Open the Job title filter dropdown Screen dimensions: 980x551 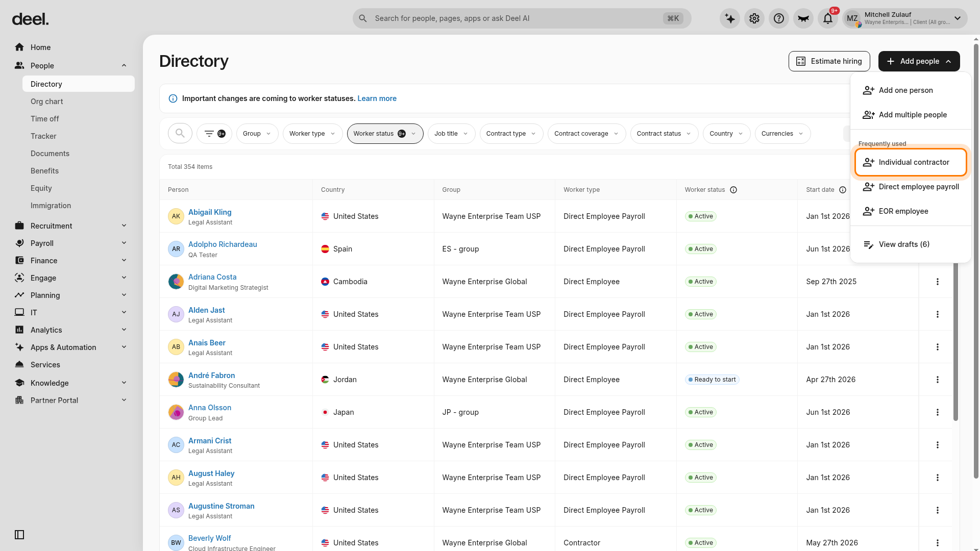(x=452, y=134)
